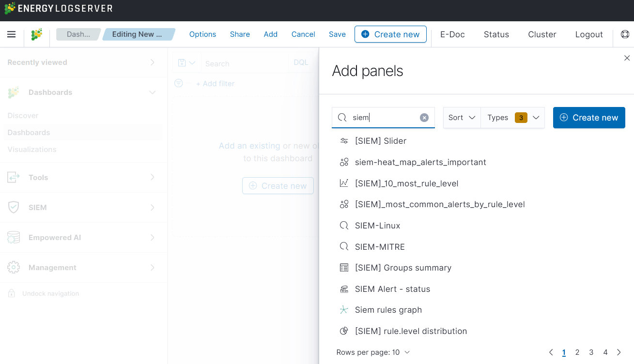Open the Types filter dropdown
634x364 pixels.
click(512, 118)
